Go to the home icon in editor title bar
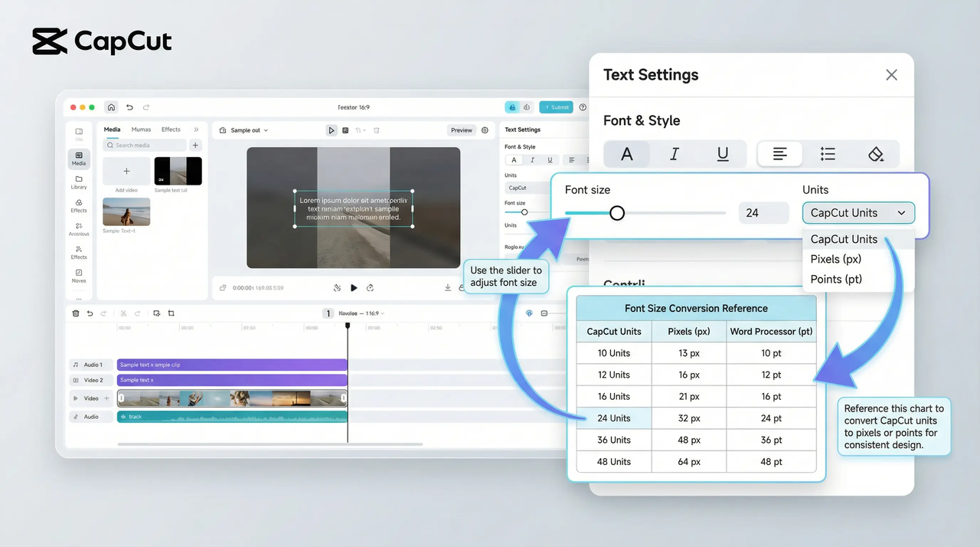The width and height of the screenshot is (980, 547). pos(111,107)
